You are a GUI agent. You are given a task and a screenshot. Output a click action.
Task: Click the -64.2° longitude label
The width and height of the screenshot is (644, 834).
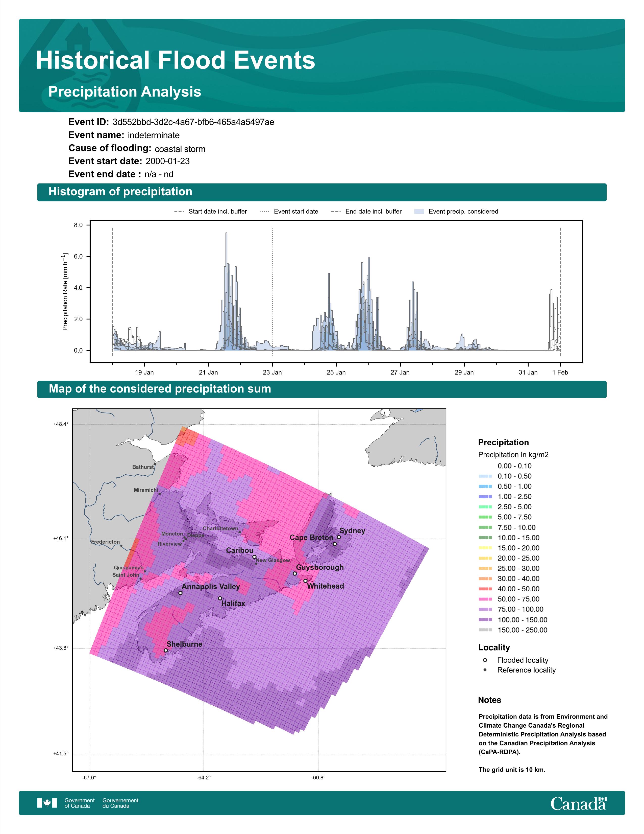click(x=204, y=777)
